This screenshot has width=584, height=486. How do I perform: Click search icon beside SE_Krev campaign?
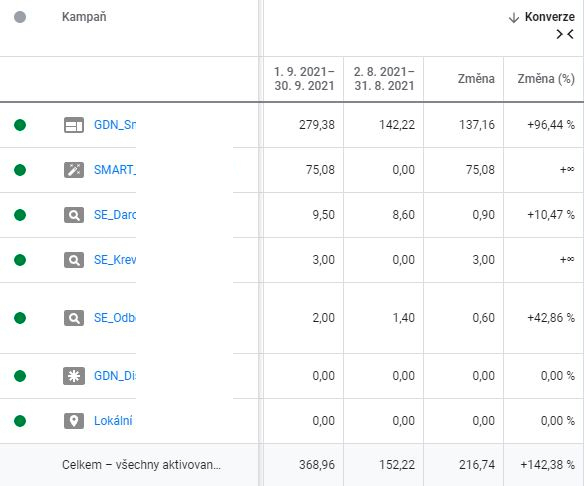74,260
